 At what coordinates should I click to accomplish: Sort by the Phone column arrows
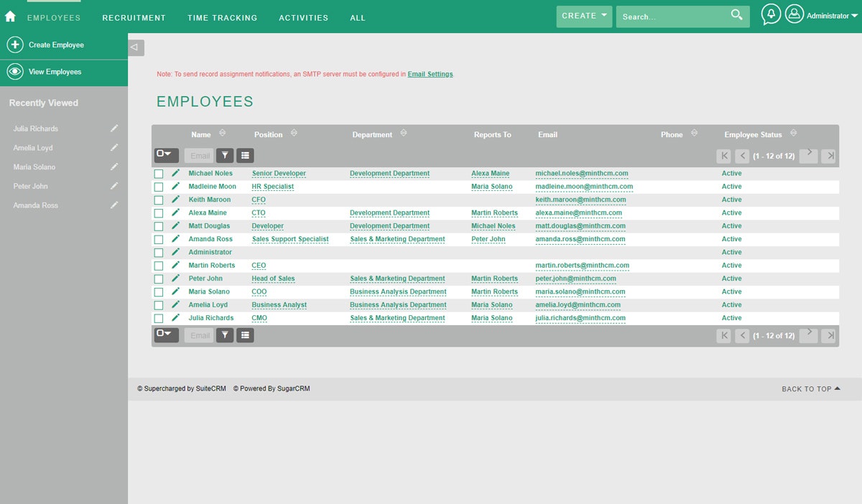694,134
